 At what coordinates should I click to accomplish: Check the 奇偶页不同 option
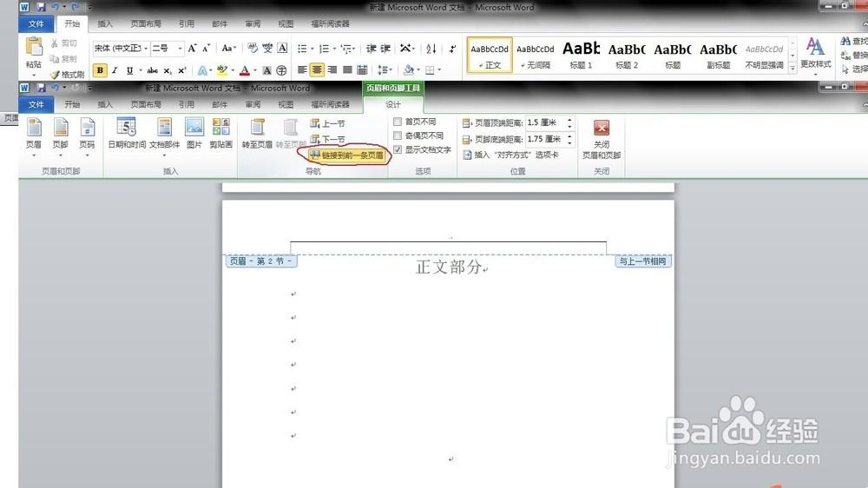(398, 136)
